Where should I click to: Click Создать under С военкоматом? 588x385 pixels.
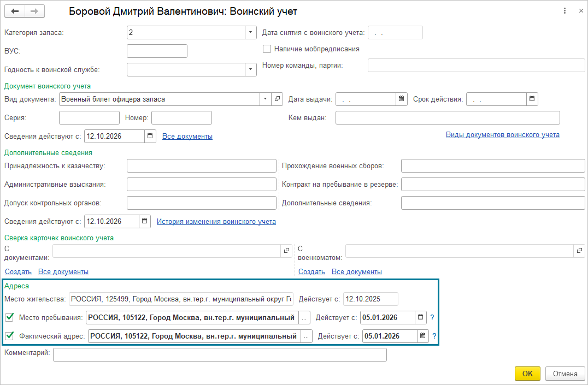311,272
